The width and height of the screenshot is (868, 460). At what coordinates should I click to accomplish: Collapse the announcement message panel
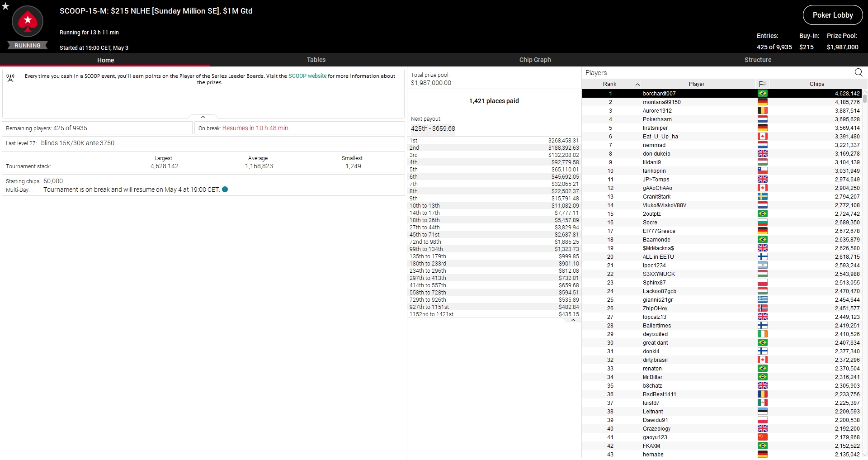point(203,117)
